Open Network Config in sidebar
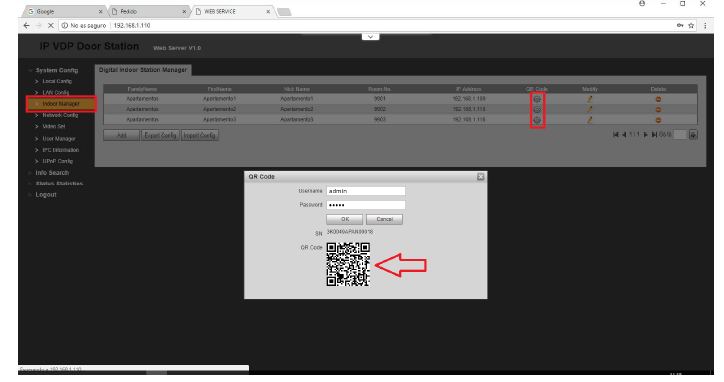Viewport: 724px width, 382px height. tap(60, 115)
